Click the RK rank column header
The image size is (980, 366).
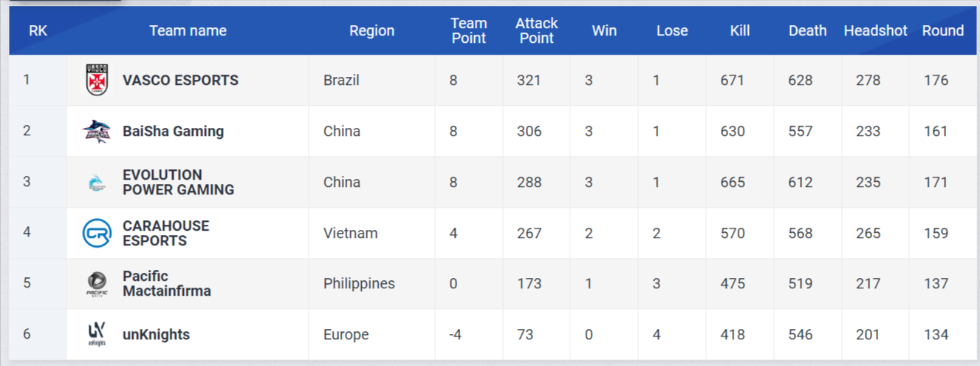[x=38, y=31]
